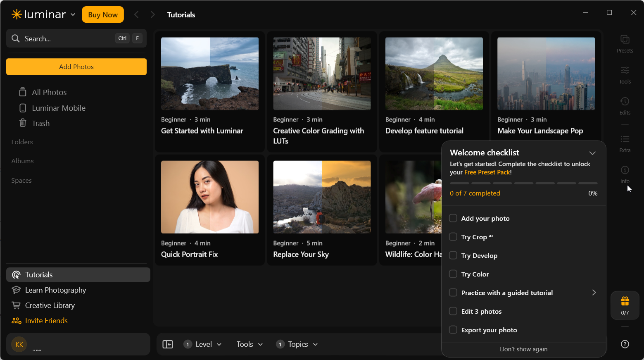Viewport: 644px width, 360px height.
Task: Open the Tools filter dropdown
Action: point(250,344)
